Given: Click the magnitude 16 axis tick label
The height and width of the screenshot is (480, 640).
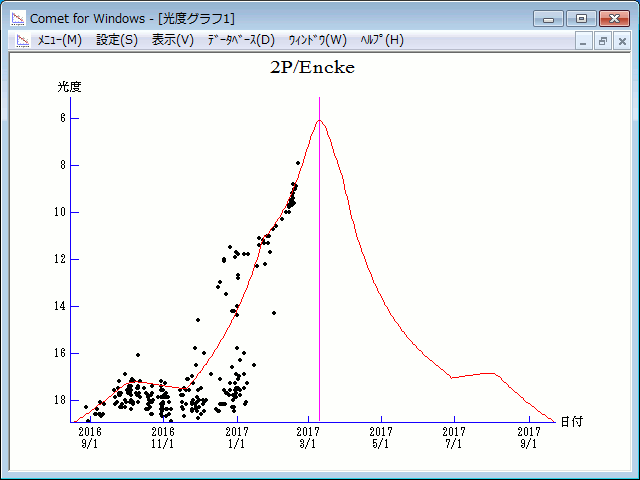Looking at the screenshot, I should 60,353.
